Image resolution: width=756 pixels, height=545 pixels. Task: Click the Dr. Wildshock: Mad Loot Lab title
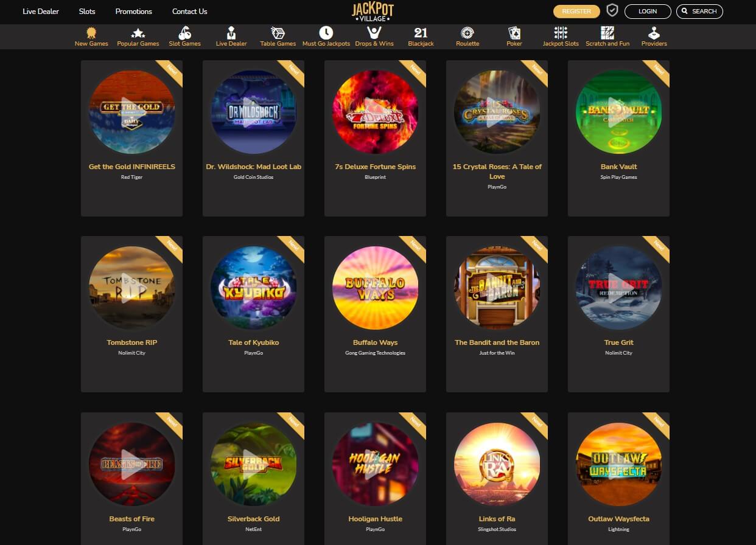253,167
